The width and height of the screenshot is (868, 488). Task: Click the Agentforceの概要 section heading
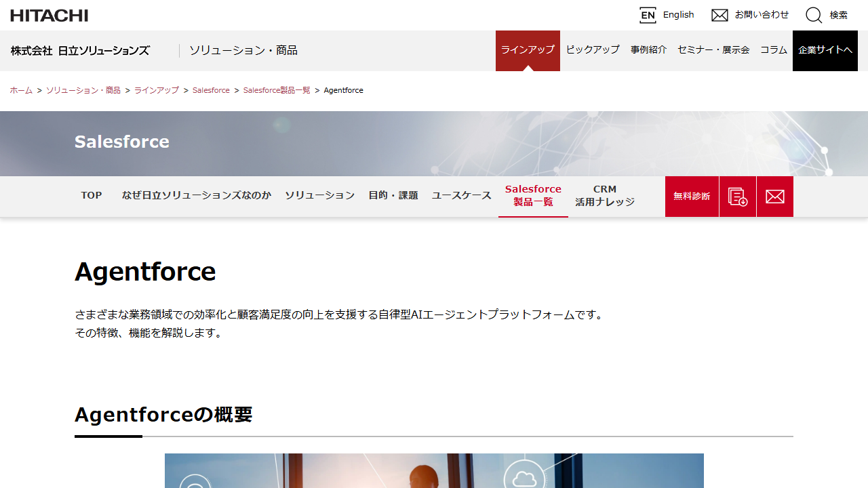click(x=163, y=414)
